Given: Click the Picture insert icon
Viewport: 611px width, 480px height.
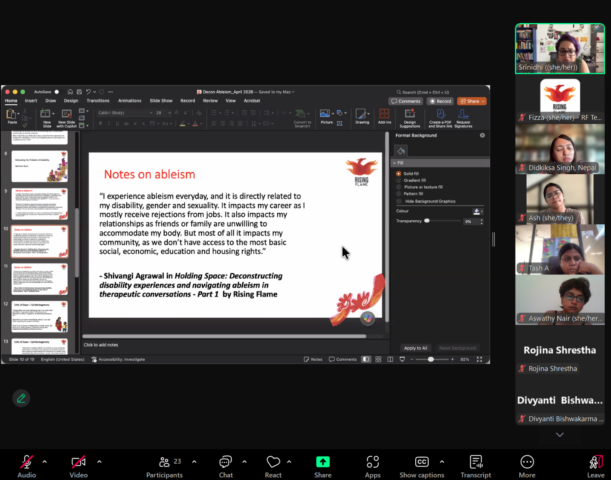Looking at the screenshot, I should [325, 113].
